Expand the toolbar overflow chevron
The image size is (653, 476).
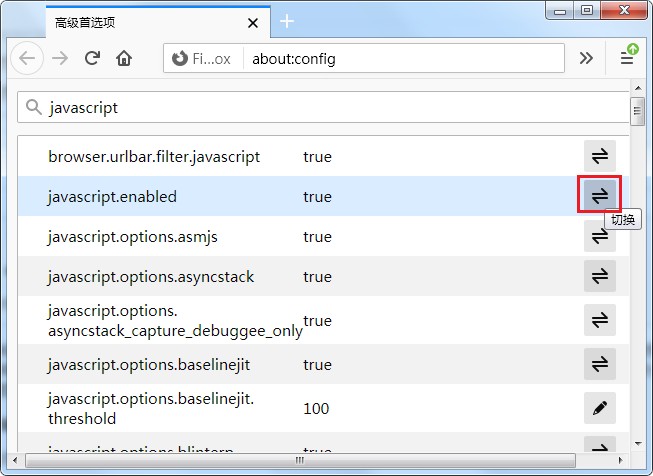point(587,58)
